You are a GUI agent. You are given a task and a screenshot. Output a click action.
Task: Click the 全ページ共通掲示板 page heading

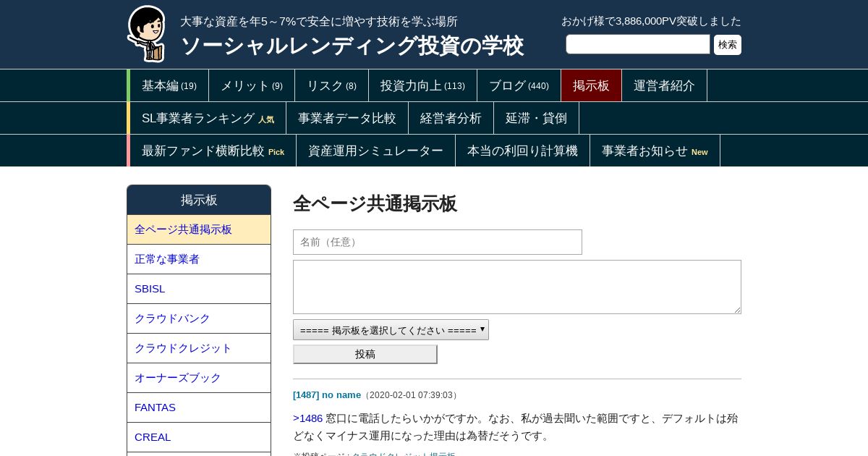[375, 204]
